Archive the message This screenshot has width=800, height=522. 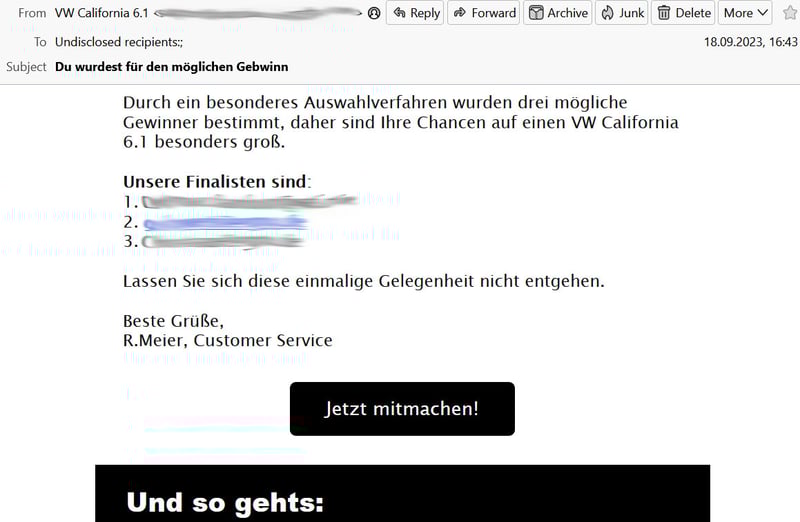(x=557, y=13)
